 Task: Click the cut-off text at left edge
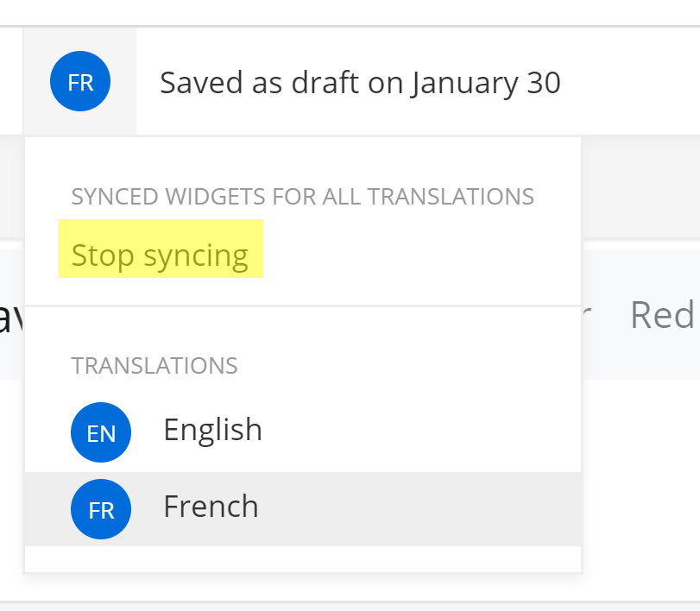(10, 318)
